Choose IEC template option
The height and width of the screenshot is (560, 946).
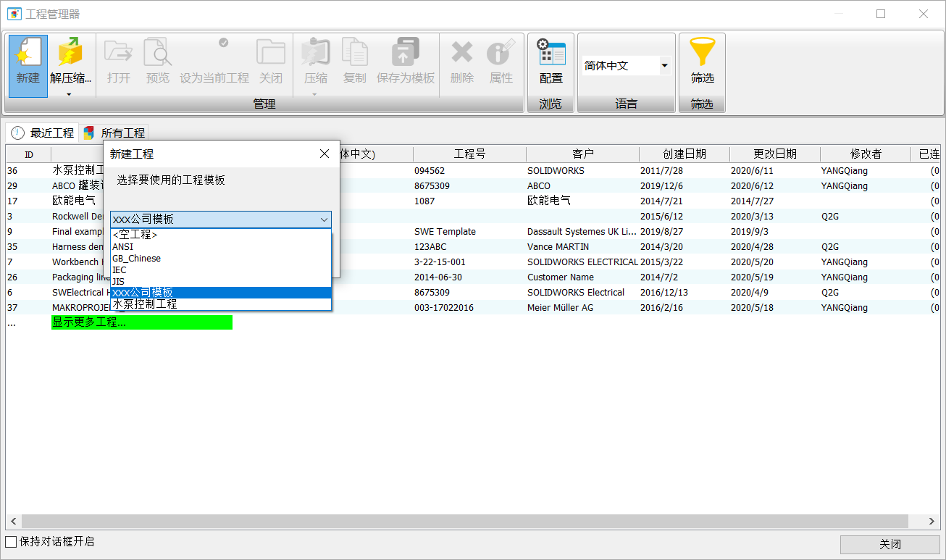tap(221, 269)
